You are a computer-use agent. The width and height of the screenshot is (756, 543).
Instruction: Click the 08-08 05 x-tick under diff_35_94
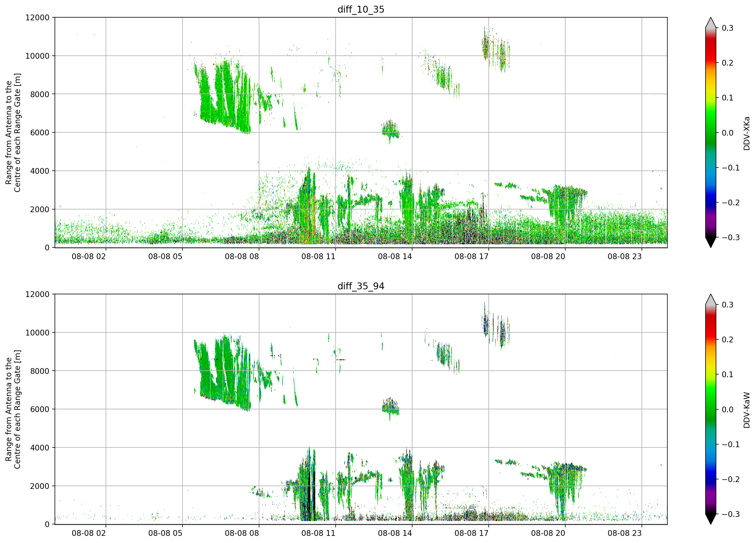click(x=165, y=533)
